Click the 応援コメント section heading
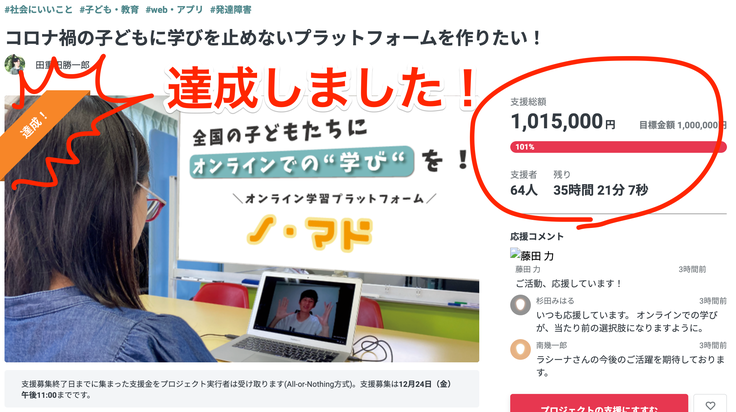736x412 pixels. (x=537, y=237)
